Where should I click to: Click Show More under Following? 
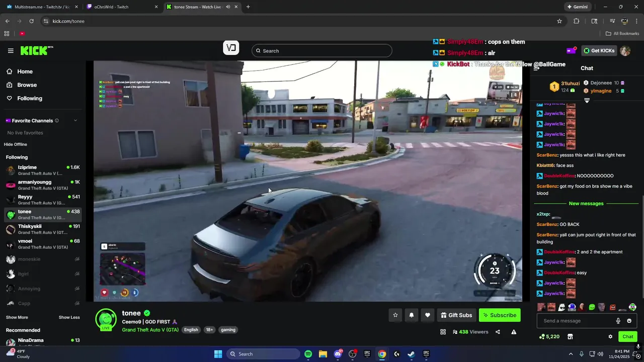point(17,317)
